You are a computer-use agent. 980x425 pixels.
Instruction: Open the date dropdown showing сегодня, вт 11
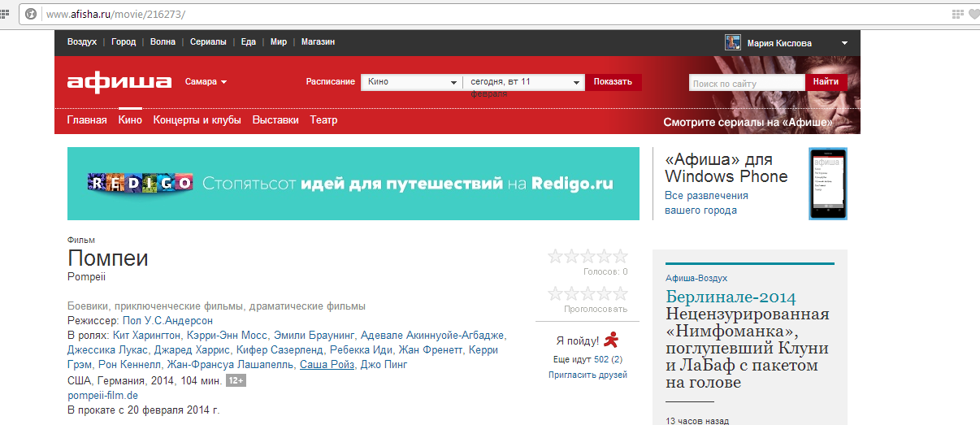524,82
